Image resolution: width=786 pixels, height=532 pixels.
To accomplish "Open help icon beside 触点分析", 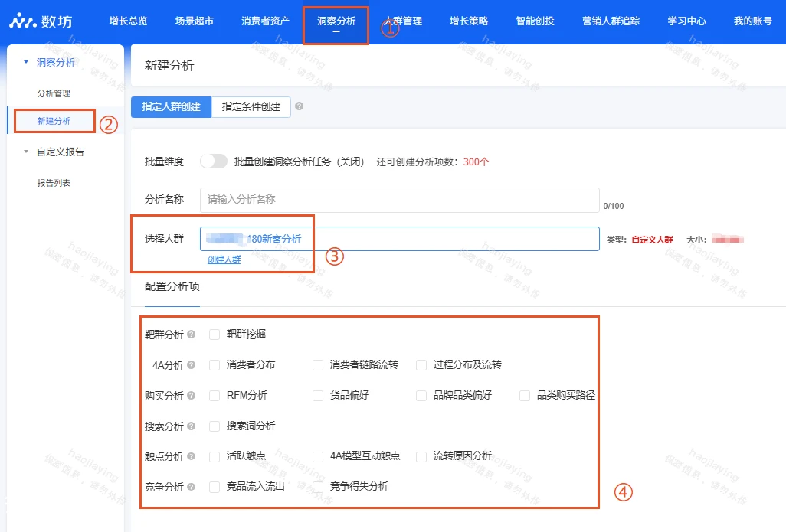I will [191, 456].
